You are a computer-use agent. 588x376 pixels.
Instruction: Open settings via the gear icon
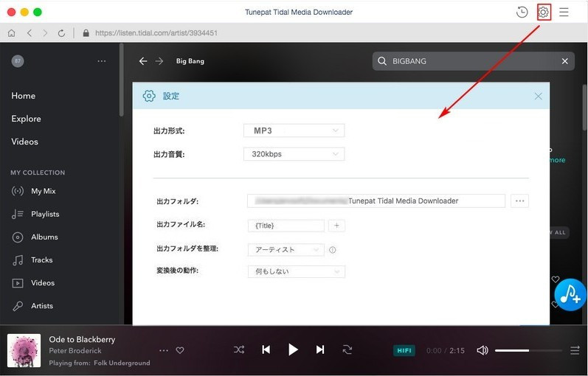click(x=544, y=13)
